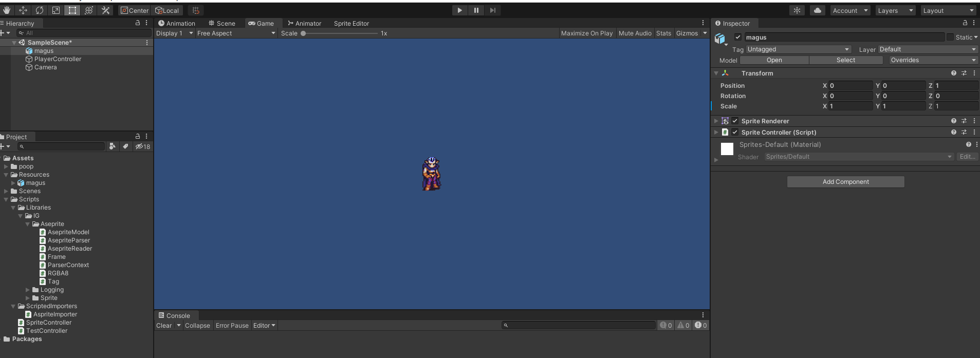Lock the Project panel
The height and width of the screenshot is (358, 980).
click(137, 137)
